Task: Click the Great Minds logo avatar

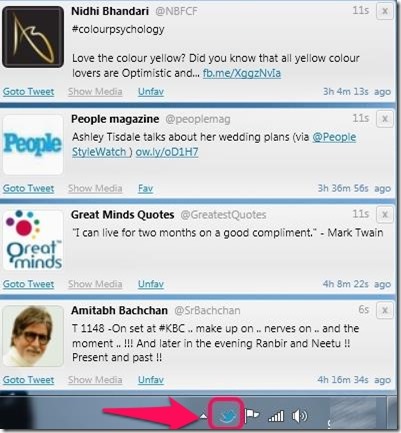Action: [x=33, y=240]
